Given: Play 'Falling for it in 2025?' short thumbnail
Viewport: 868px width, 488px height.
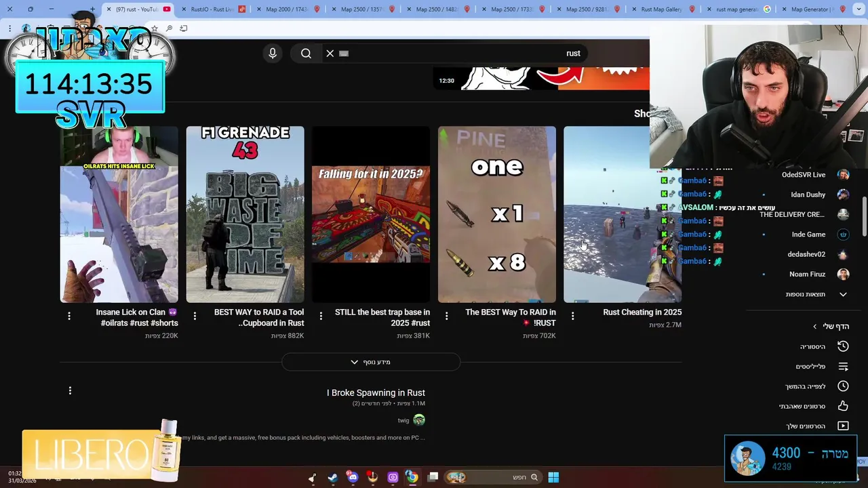Looking at the screenshot, I should (371, 214).
